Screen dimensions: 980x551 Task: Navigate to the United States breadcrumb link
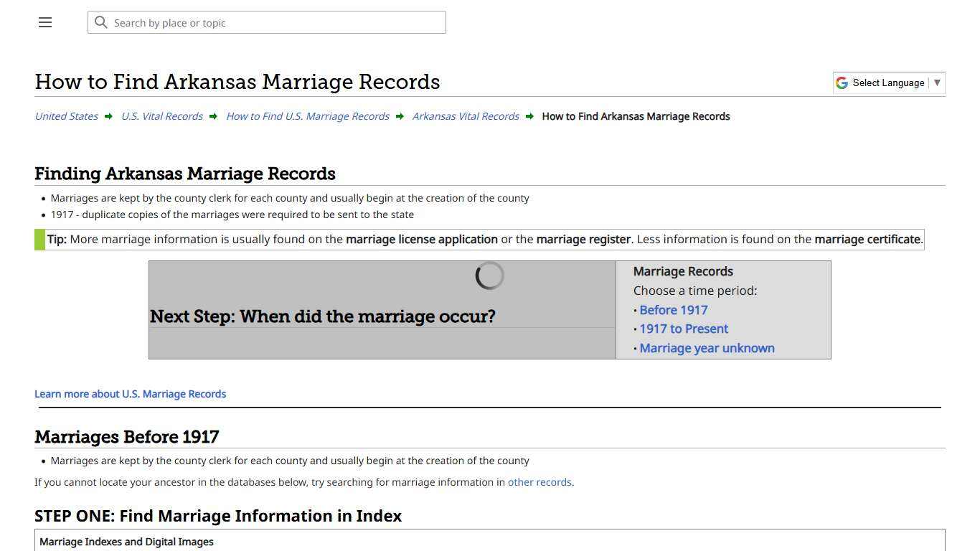[66, 116]
